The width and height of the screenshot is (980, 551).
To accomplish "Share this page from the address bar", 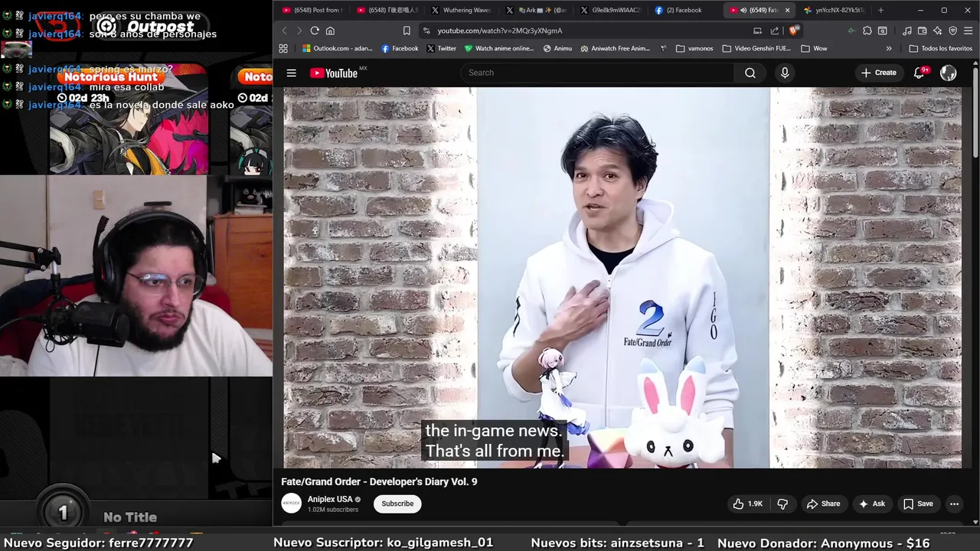I will coord(775,31).
